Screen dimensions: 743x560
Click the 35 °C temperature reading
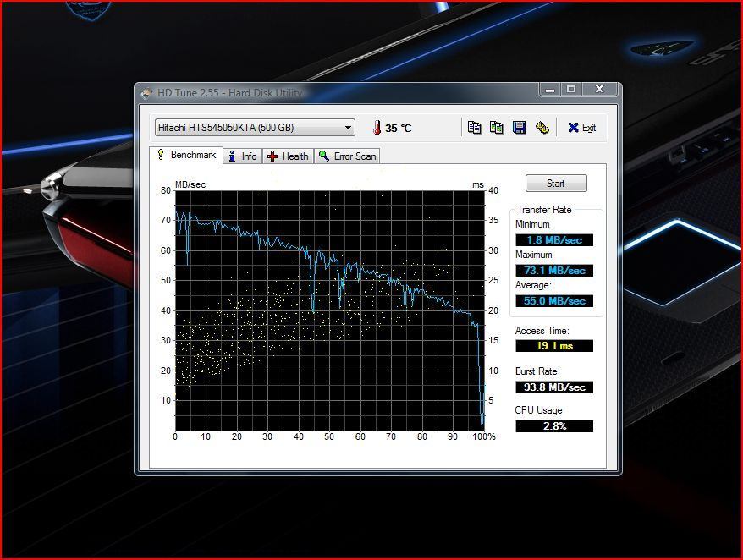[x=398, y=128]
